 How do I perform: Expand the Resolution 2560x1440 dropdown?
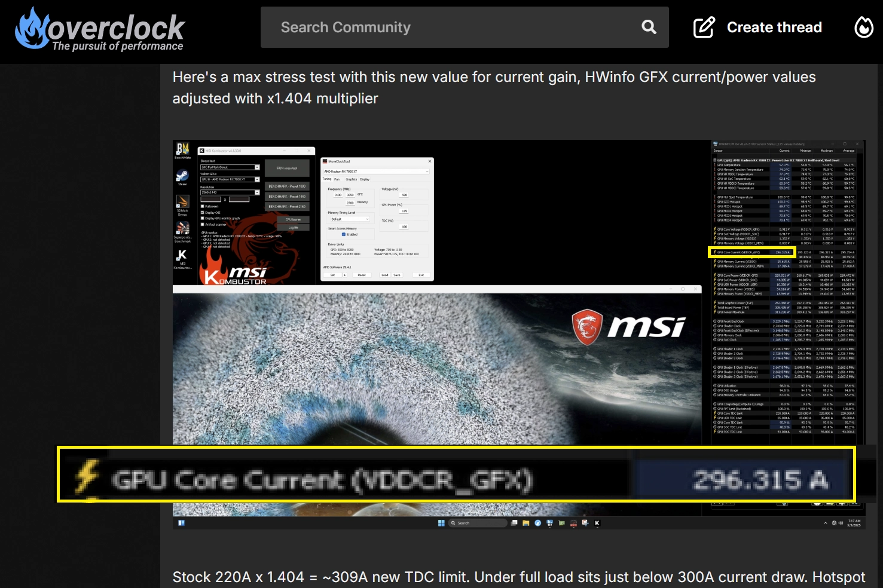pos(257,192)
